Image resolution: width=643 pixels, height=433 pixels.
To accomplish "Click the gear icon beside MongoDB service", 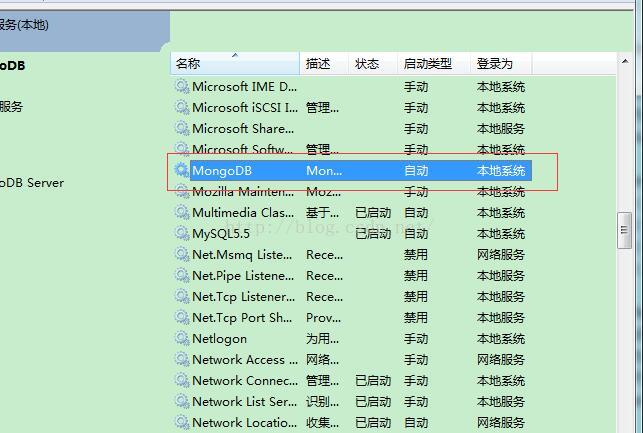I will click(x=181, y=171).
